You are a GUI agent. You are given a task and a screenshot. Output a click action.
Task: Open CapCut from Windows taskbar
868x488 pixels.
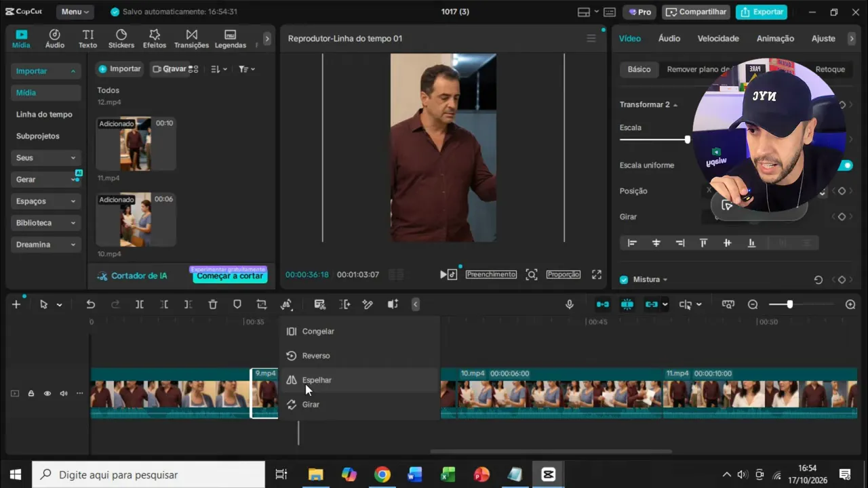click(549, 474)
